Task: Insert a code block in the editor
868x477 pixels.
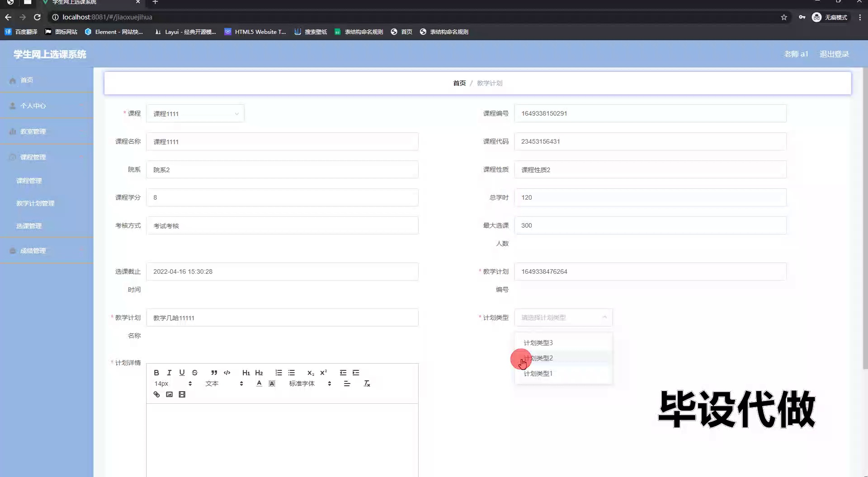Action: coord(227,373)
